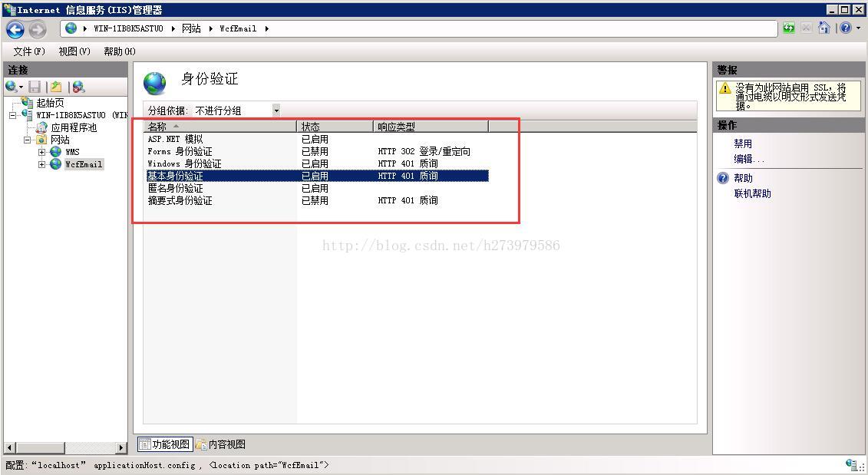
Task: Select the 应用程序池 node icon
Action: 41,127
